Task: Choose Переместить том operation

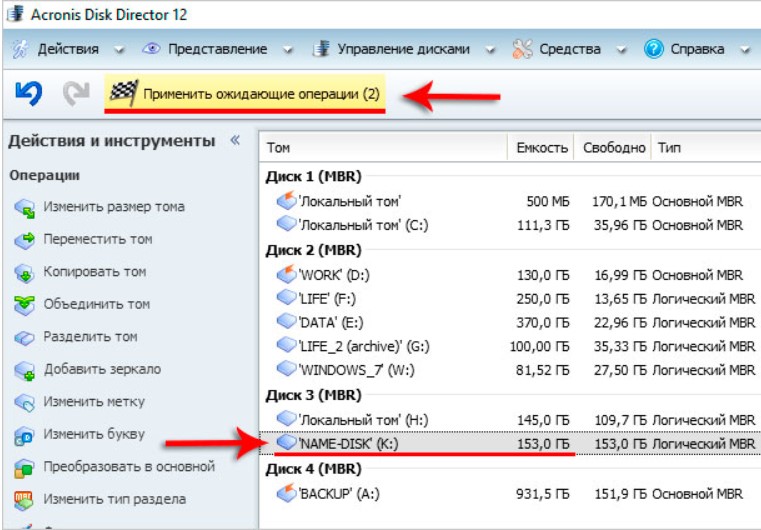Action: pos(98,239)
